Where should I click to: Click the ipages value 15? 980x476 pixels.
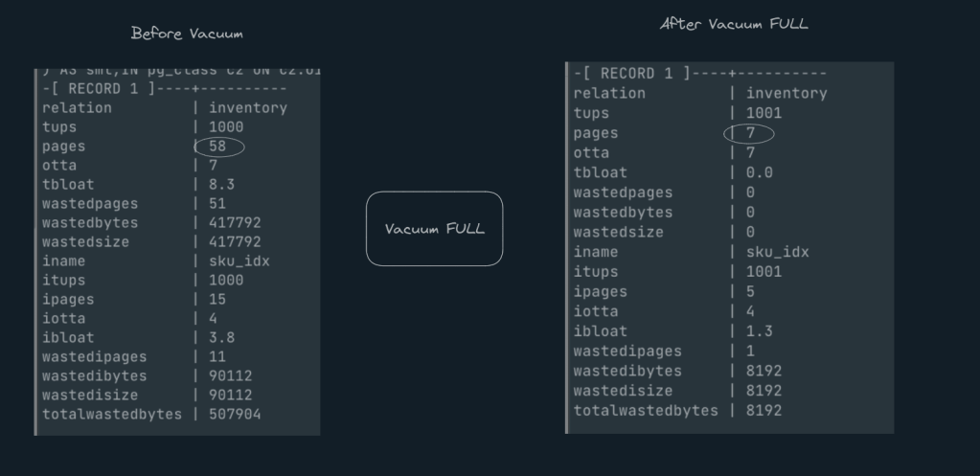(x=217, y=300)
